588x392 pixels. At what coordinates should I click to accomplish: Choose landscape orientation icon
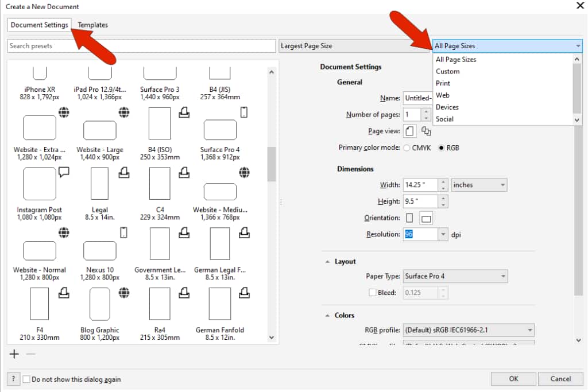(426, 218)
